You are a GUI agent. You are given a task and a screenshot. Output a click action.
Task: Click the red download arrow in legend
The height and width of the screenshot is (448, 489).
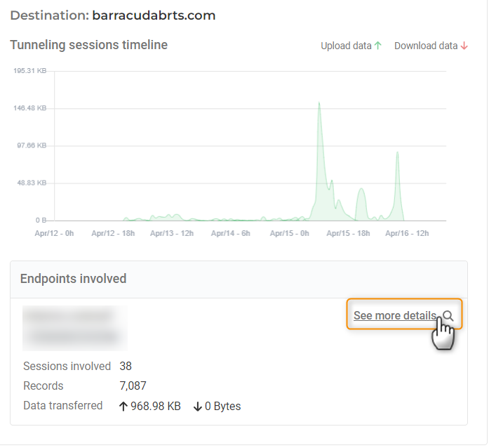(464, 46)
